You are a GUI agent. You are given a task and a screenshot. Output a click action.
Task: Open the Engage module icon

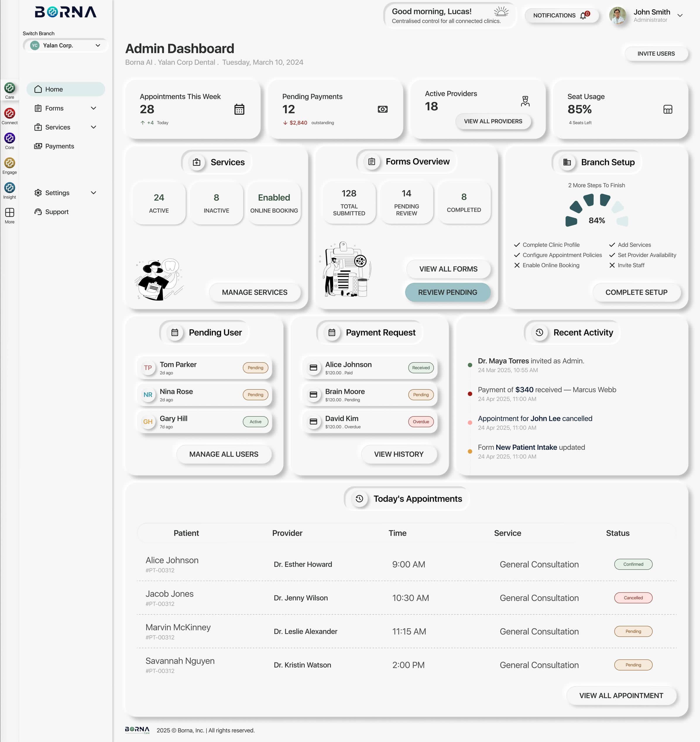click(9, 163)
